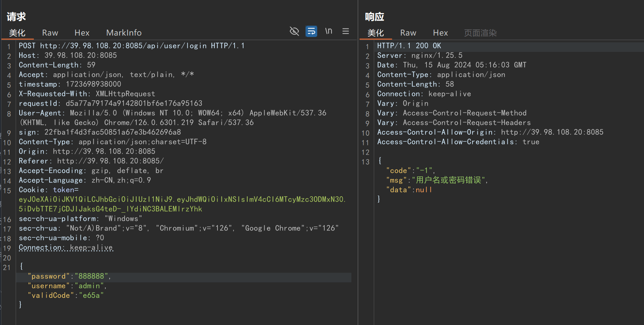Click the HTTP/1.1 200 OK status line

(409, 46)
